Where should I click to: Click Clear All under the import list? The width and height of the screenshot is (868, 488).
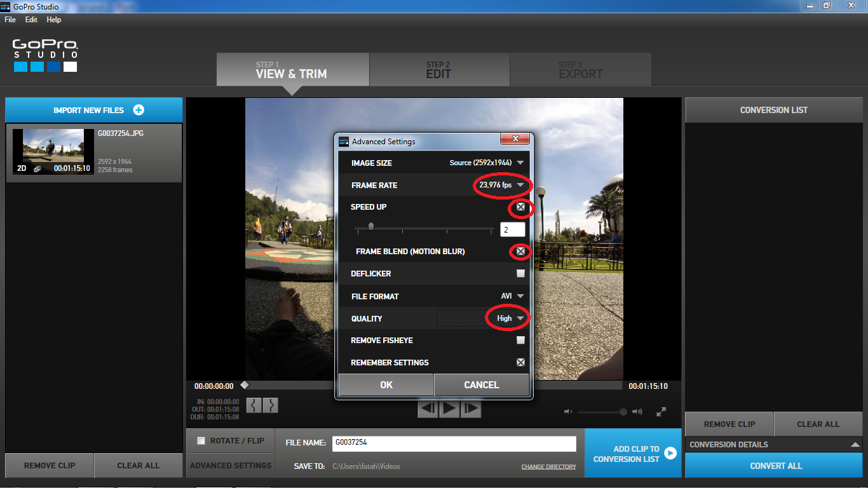point(139,466)
